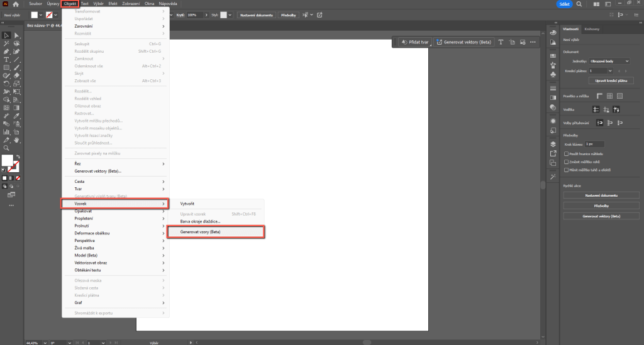The width and height of the screenshot is (644, 345).
Task: Click Předvolby button in Rychlé akce
Action: (601, 206)
